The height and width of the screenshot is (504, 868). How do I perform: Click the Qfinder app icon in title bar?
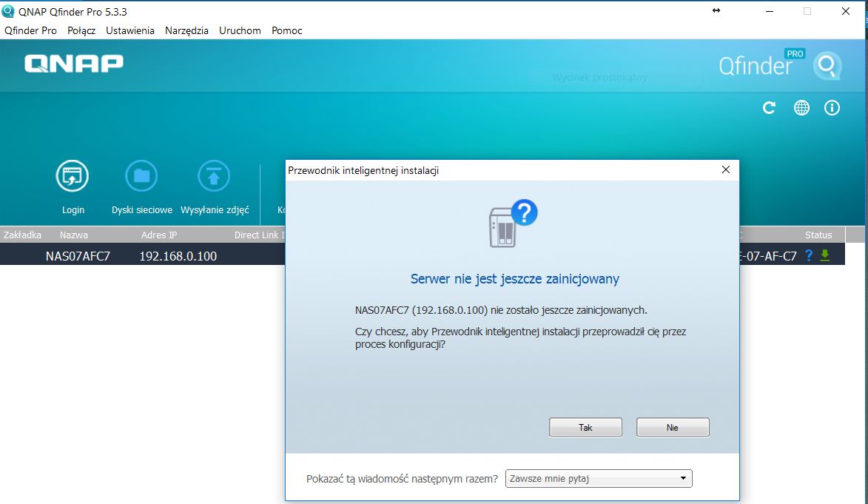tap(7, 11)
